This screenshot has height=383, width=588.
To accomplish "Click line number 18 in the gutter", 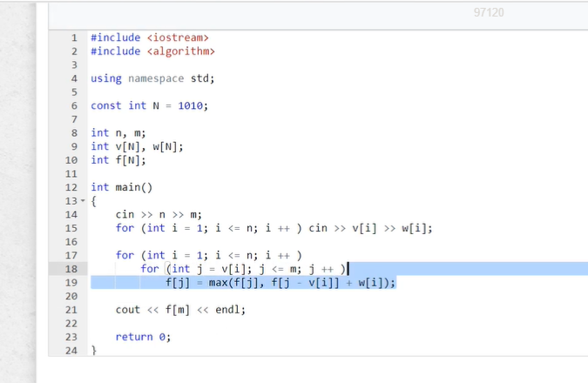I will (71, 269).
